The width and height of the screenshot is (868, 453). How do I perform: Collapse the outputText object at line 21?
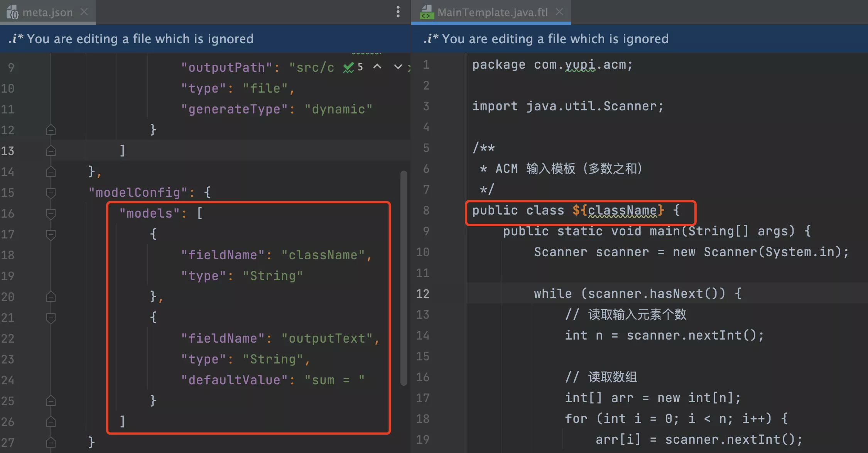[51, 318]
